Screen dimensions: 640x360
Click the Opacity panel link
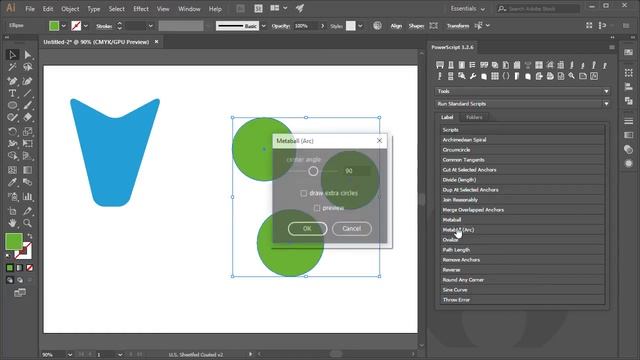coord(280,26)
